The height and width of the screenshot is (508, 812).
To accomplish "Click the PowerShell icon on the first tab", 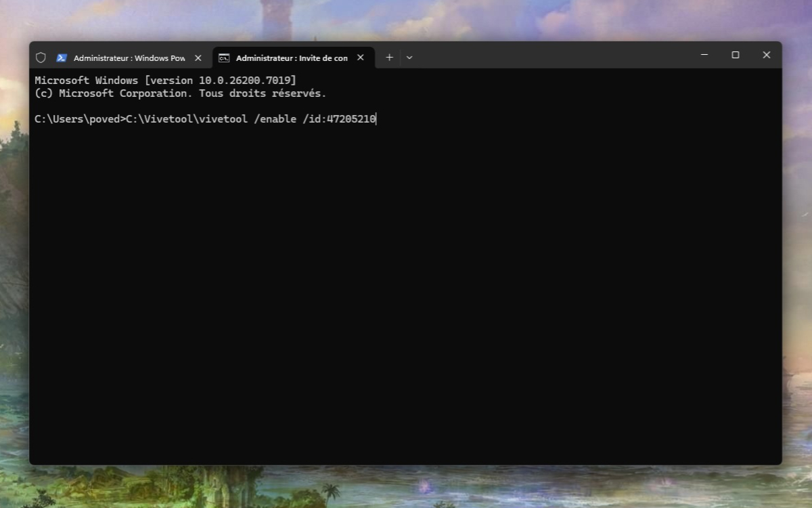I will tap(62, 58).
